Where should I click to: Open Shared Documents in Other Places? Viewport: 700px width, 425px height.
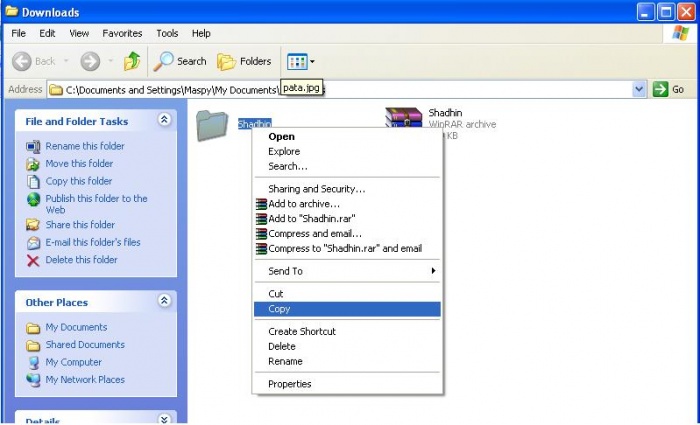pyautogui.click(x=85, y=345)
